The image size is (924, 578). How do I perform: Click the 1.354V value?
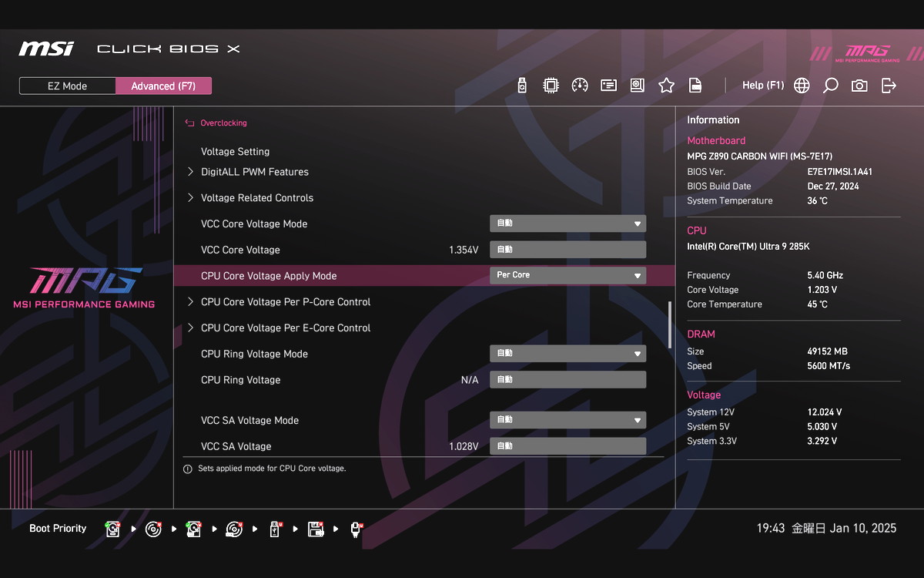click(464, 250)
